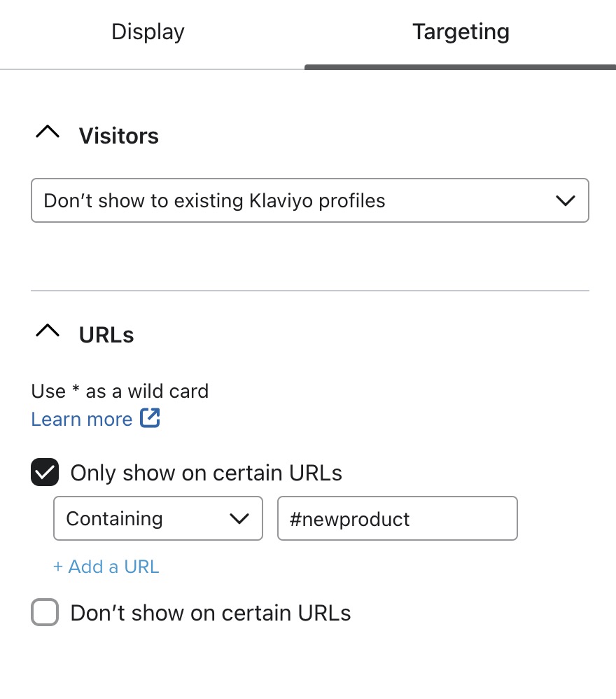The image size is (616, 699).
Task: Collapse the URLs section
Action: coord(47,331)
